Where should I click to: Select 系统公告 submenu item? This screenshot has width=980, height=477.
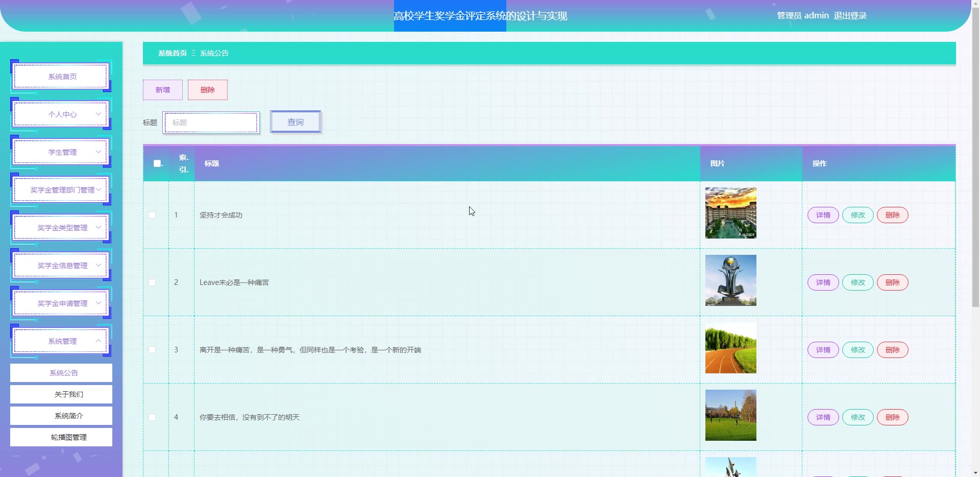tap(61, 373)
